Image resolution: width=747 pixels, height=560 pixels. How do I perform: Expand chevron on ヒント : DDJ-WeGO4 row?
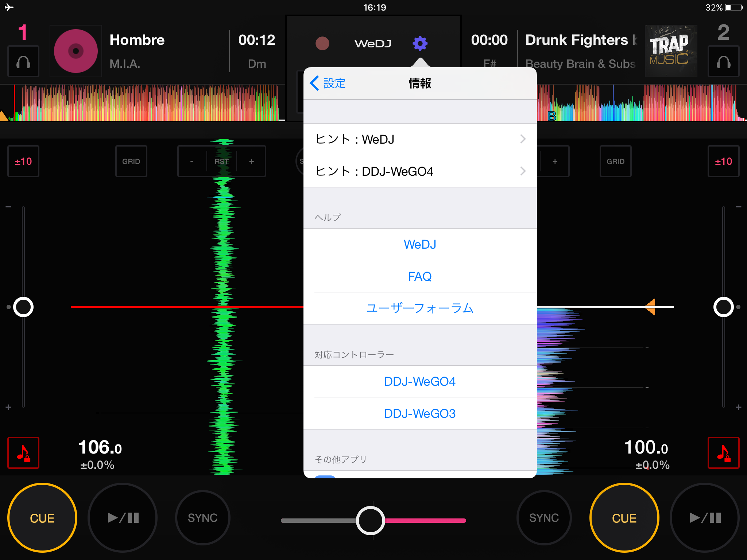pyautogui.click(x=523, y=171)
